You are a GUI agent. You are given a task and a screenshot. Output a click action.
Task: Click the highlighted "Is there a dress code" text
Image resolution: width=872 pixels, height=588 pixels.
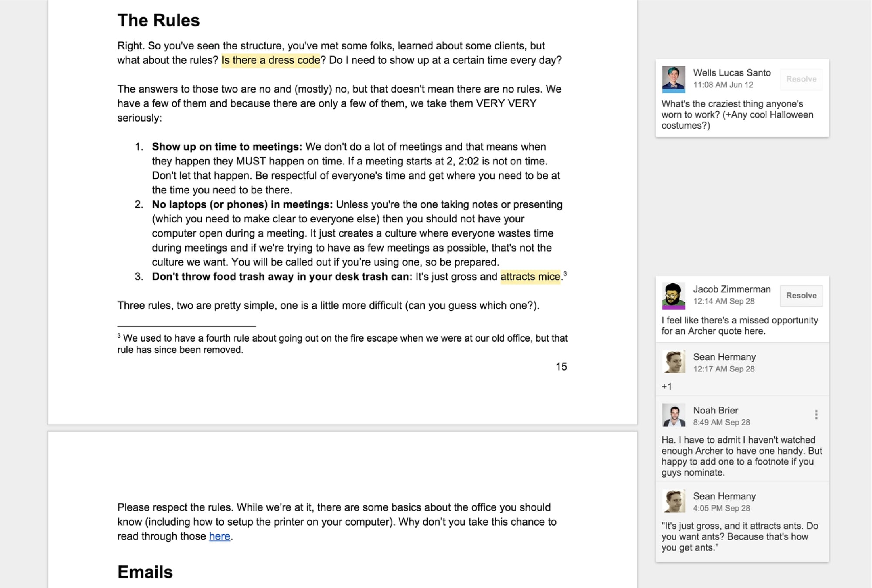(x=271, y=60)
